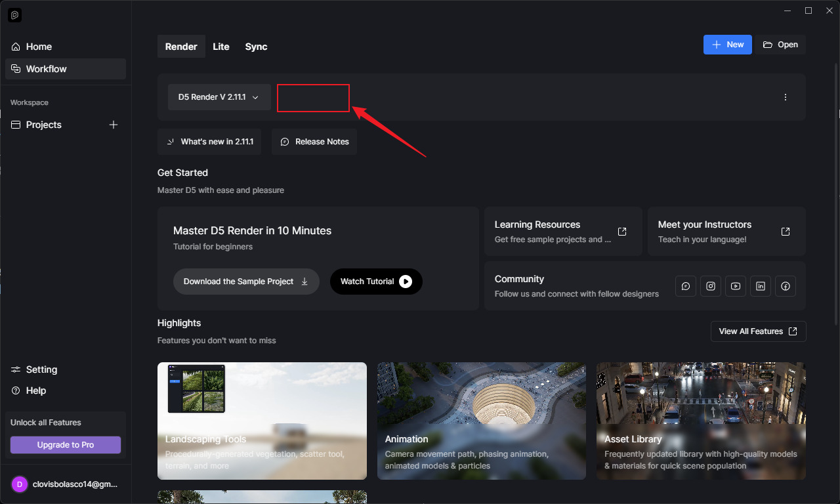Open the LinkedIn community page
The image size is (840, 504).
[x=761, y=286]
